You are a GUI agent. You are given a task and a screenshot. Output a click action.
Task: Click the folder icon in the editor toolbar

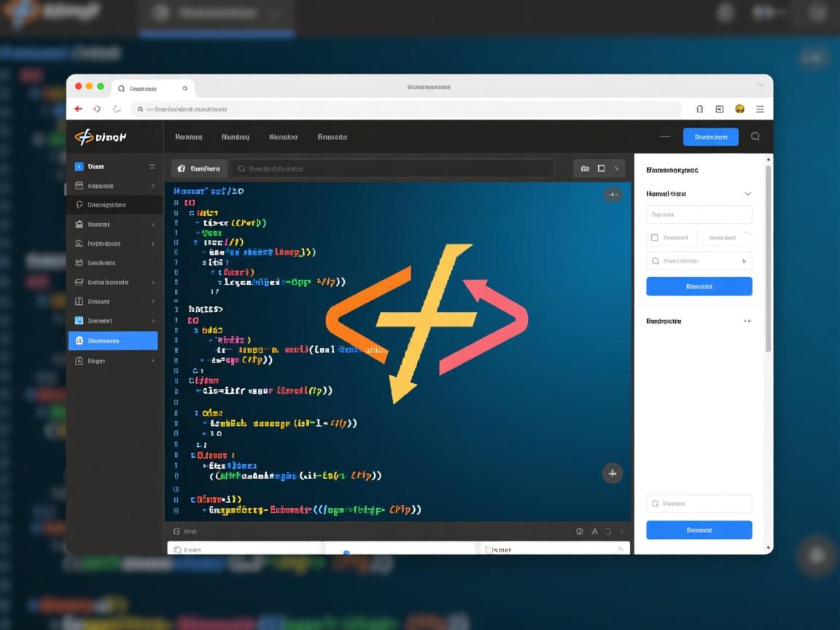pos(585,168)
